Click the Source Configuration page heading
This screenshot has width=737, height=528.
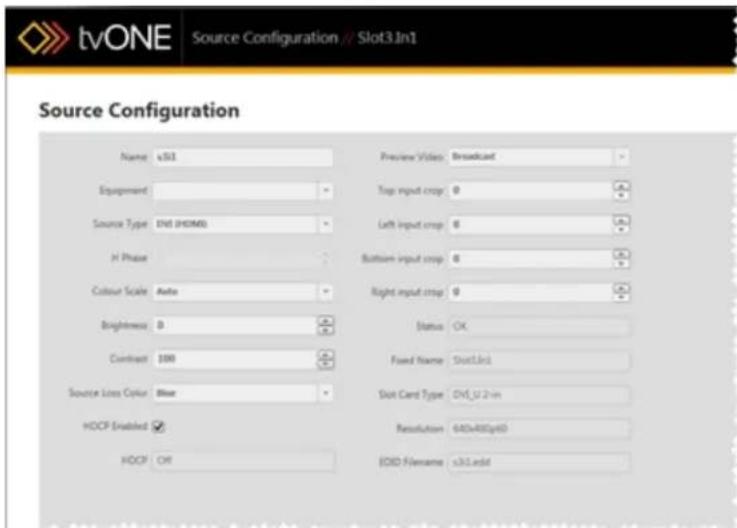pos(139,111)
